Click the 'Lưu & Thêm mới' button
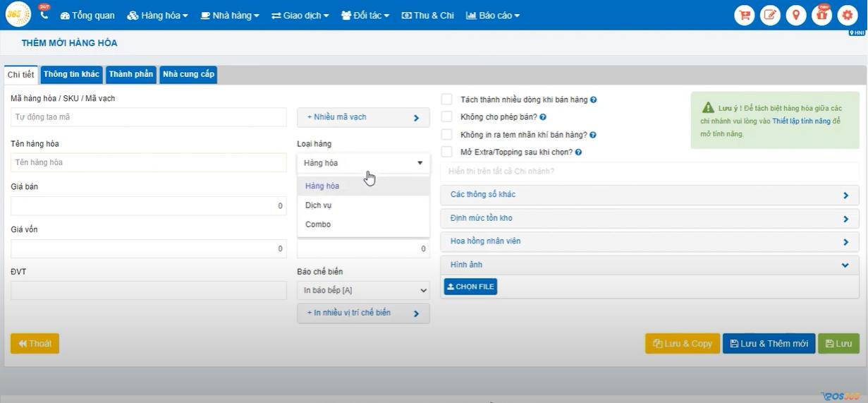The width and height of the screenshot is (868, 403). (769, 344)
